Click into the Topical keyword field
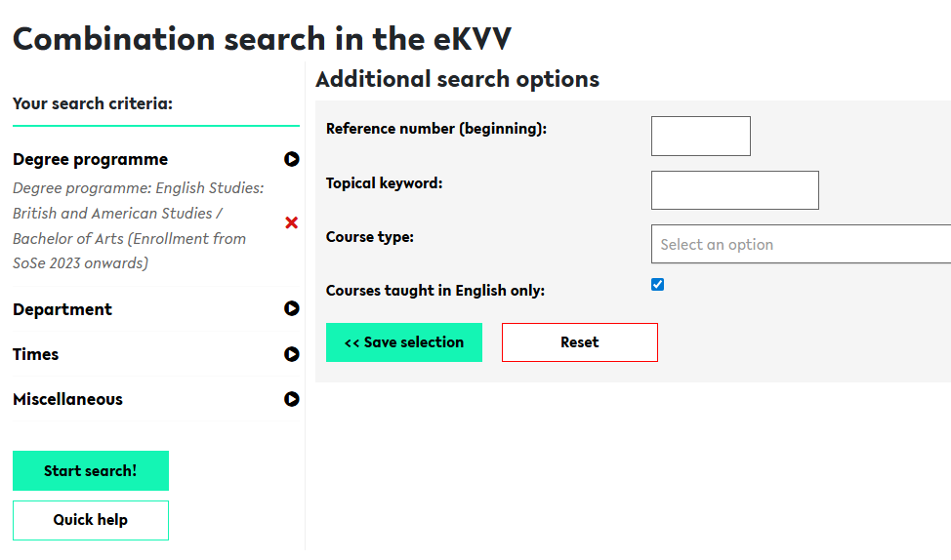Viewport: 951px width, 560px height. (734, 190)
